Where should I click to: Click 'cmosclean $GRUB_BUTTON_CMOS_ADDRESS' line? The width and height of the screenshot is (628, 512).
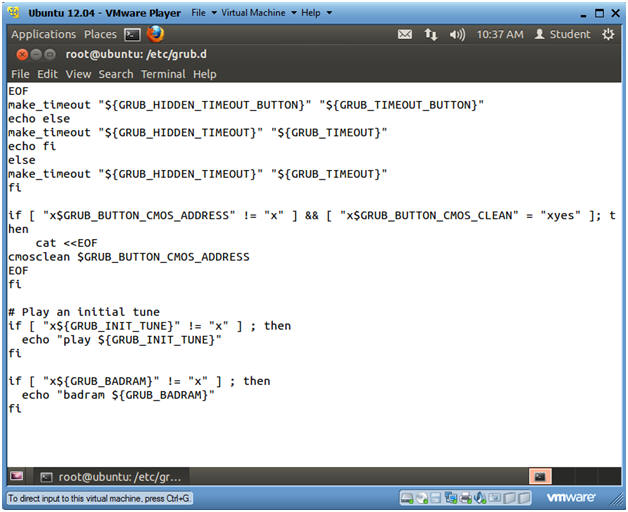coord(129,257)
